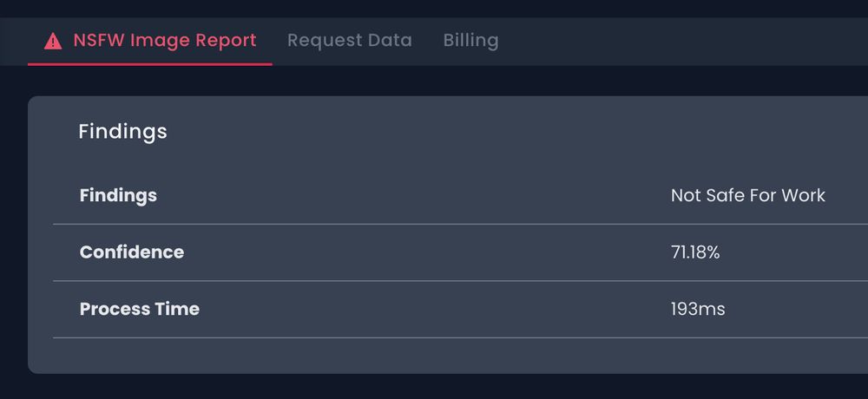Click the divider line below Process Time row

461,337
